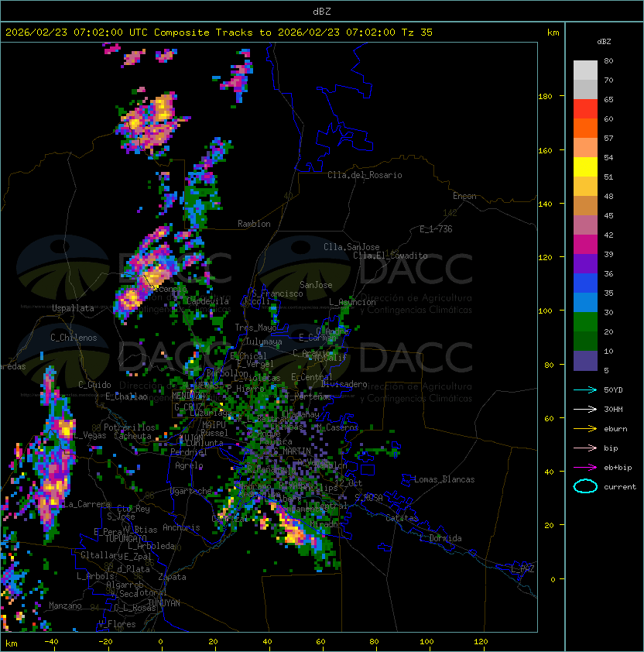Click the 'Perdriel' map label
This screenshot has width=644, height=652.
pos(189,452)
